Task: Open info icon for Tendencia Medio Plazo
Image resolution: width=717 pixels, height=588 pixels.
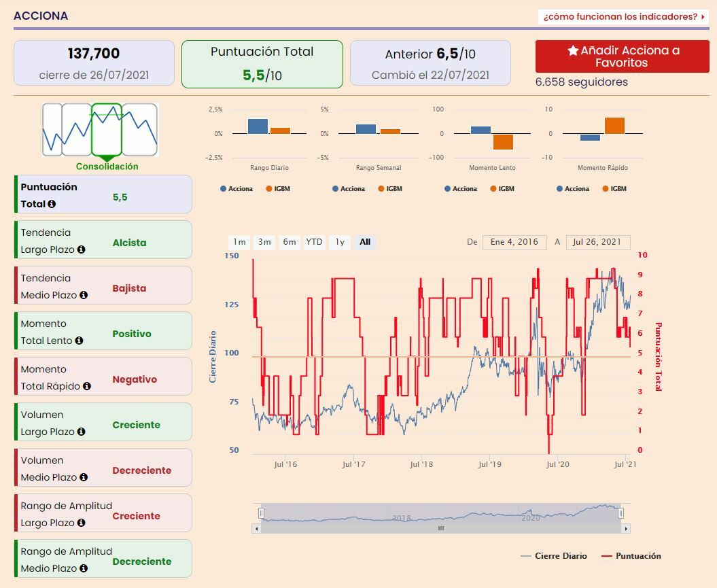Action: coord(83,296)
